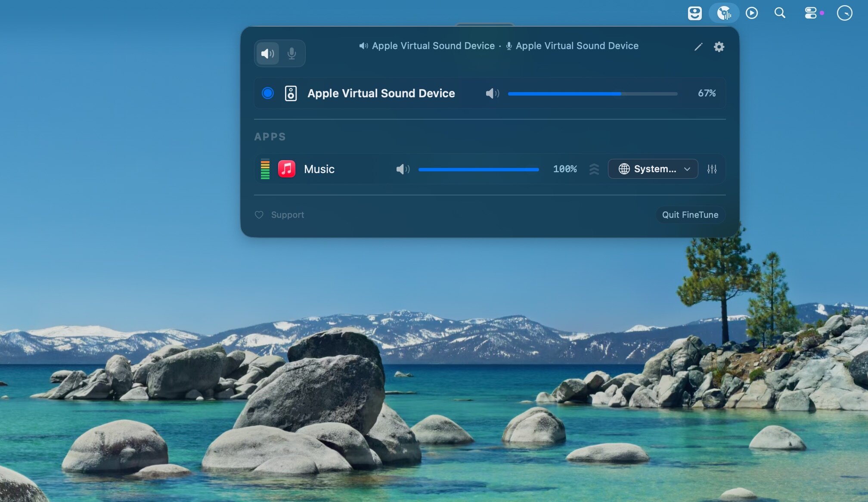Click the Music volume slider track
Screen dimensions: 868x502
[x=478, y=170]
